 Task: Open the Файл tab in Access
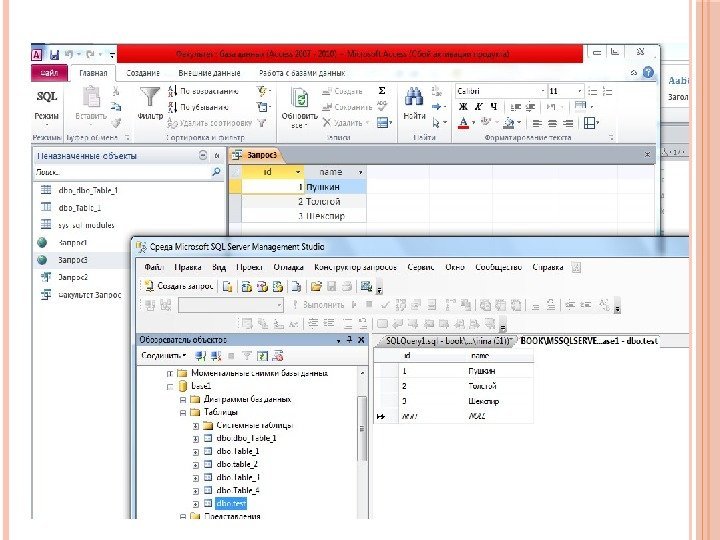49,73
